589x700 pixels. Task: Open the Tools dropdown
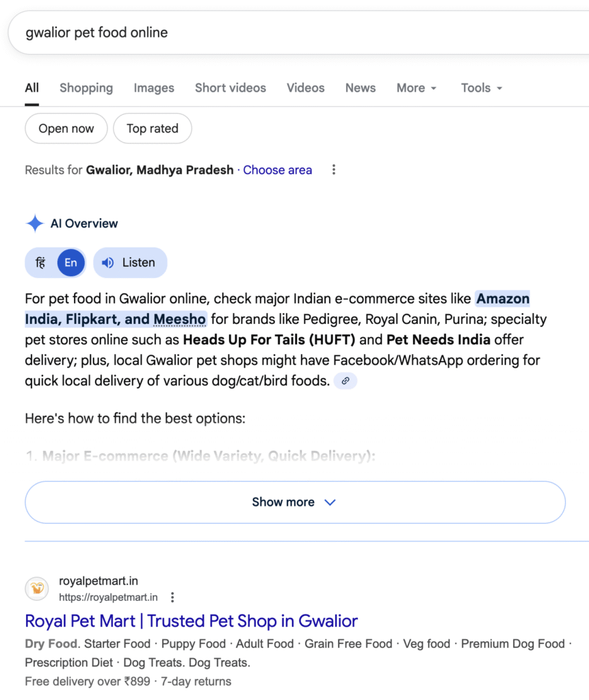coord(482,87)
